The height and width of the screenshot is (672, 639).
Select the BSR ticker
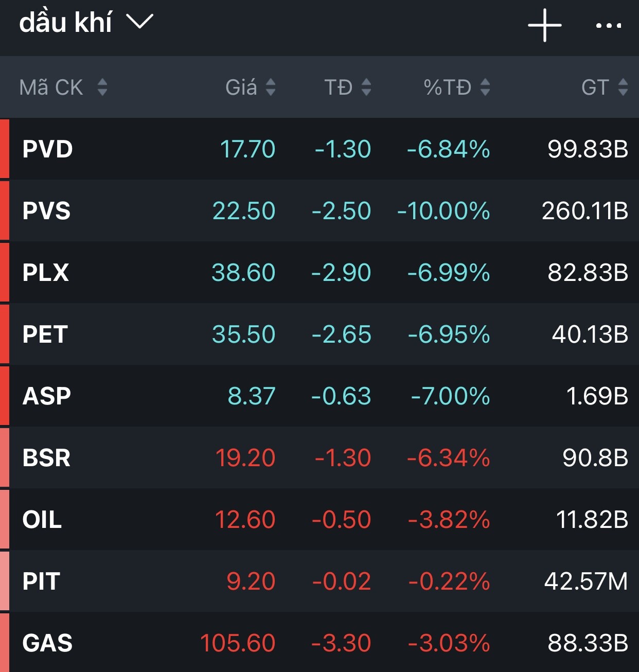tap(46, 458)
